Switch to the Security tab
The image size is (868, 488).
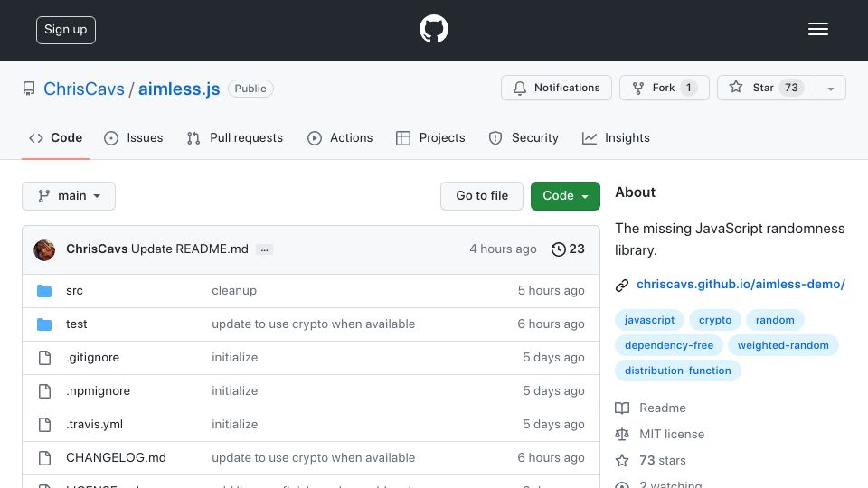click(x=524, y=137)
